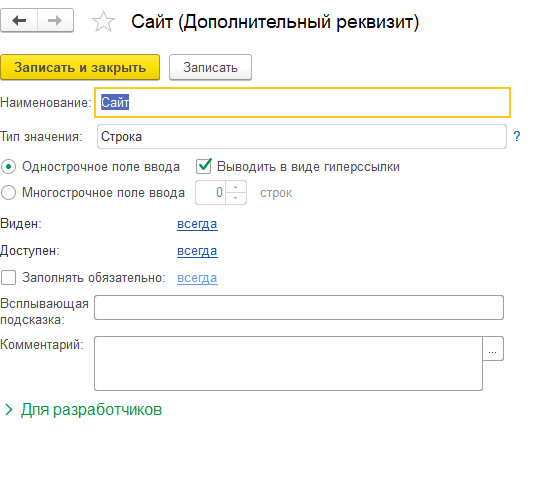Open Доступен всегда link
539x480 pixels.
(197, 251)
